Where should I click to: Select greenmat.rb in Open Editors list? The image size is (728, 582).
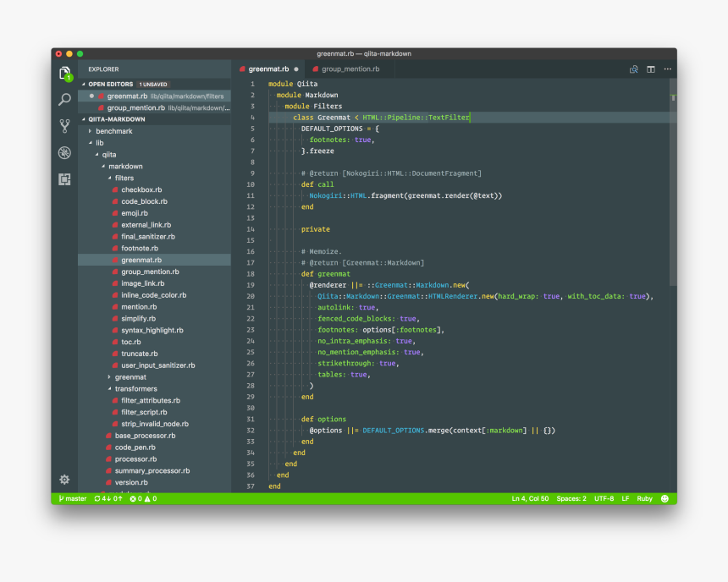(154, 96)
